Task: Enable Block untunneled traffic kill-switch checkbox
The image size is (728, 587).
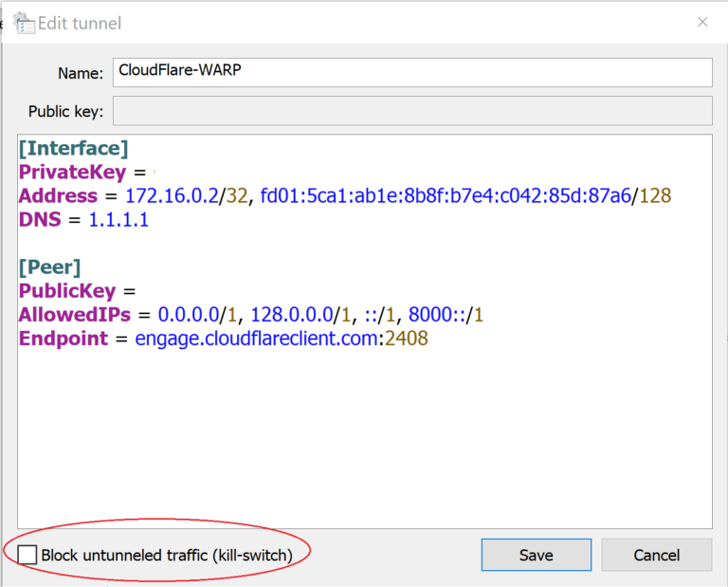Action: (x=27, y=555)
